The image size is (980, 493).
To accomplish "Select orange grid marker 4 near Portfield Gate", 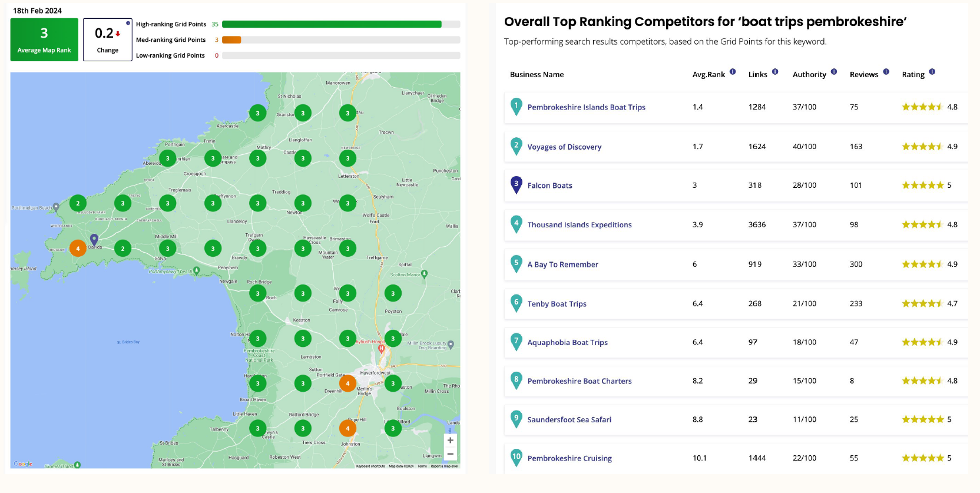I will tap(347, 383).
